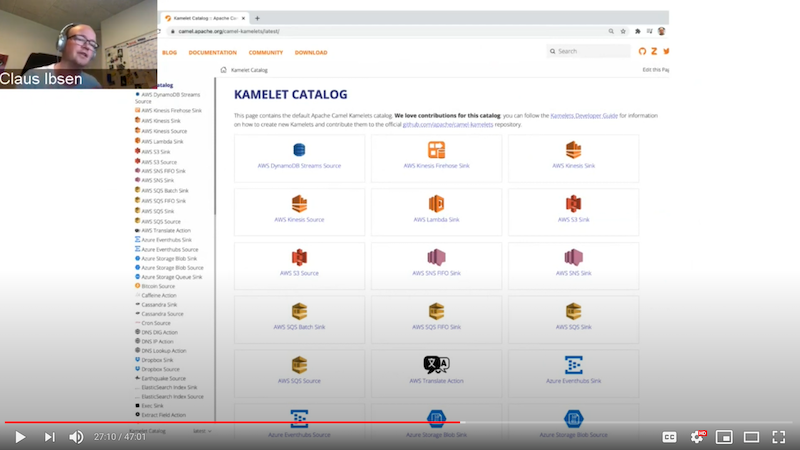Enter fullscreen mode
800x450 pixels.
pyautogui.click(x=780, y=436)
